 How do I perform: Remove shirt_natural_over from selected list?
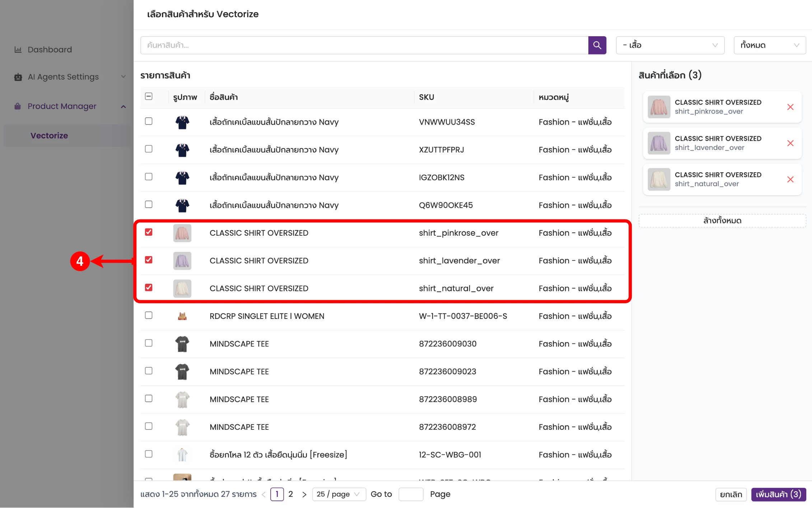click(790, 179)
